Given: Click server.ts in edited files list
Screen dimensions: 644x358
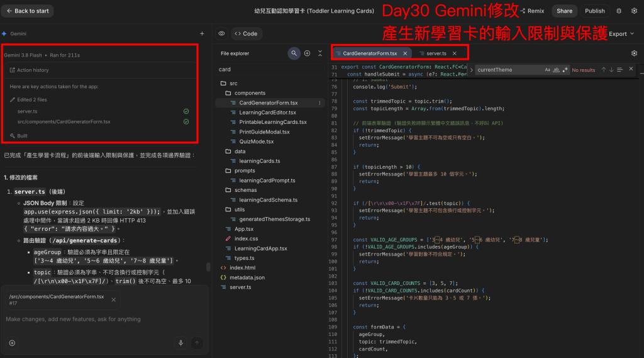Looking at the screenshot, I should pos(27,111).
